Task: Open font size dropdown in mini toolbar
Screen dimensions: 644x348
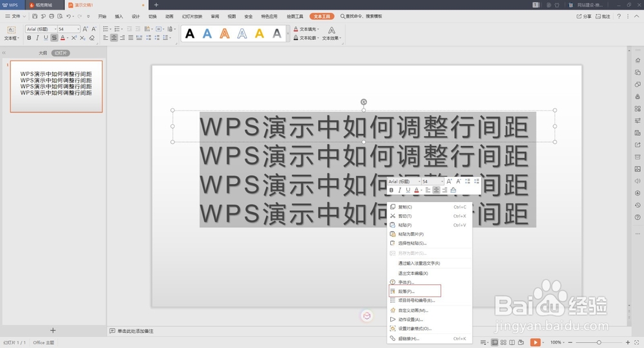Action: tap(442, 181)
